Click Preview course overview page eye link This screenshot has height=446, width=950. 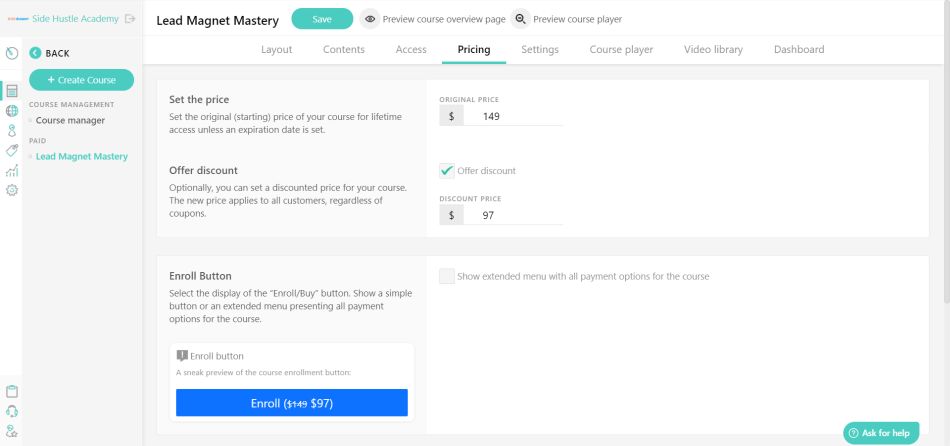coord(433,19)
